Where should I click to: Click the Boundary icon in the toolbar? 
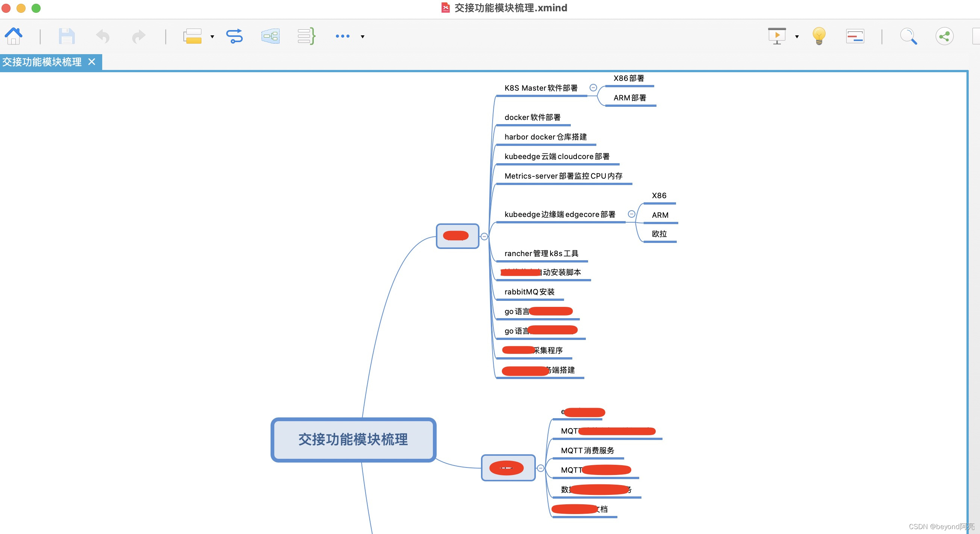(x=271, y=36)
